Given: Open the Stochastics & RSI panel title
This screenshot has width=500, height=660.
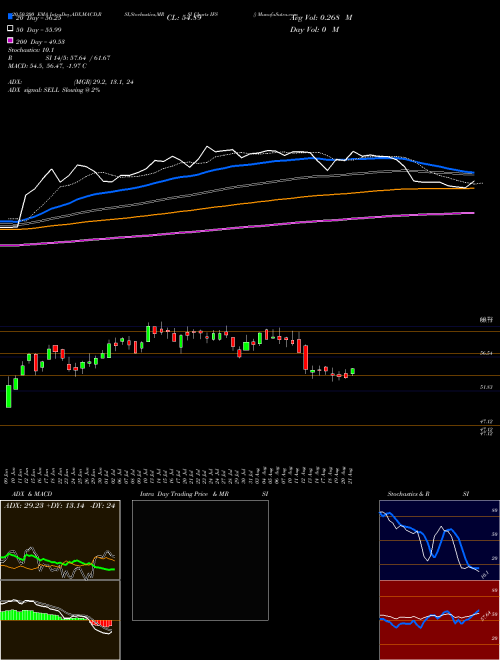Looking at the screenshot, I should pyautogui.click(x=428, y=494).
